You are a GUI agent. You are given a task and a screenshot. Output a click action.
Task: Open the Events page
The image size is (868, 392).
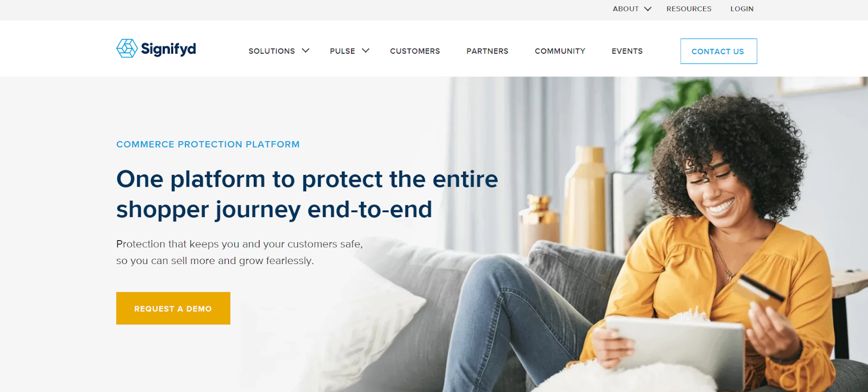[x=627, y=51]
